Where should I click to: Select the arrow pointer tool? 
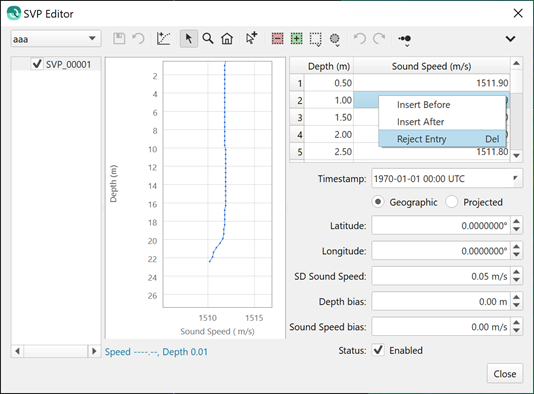click(x=189, y=38)
